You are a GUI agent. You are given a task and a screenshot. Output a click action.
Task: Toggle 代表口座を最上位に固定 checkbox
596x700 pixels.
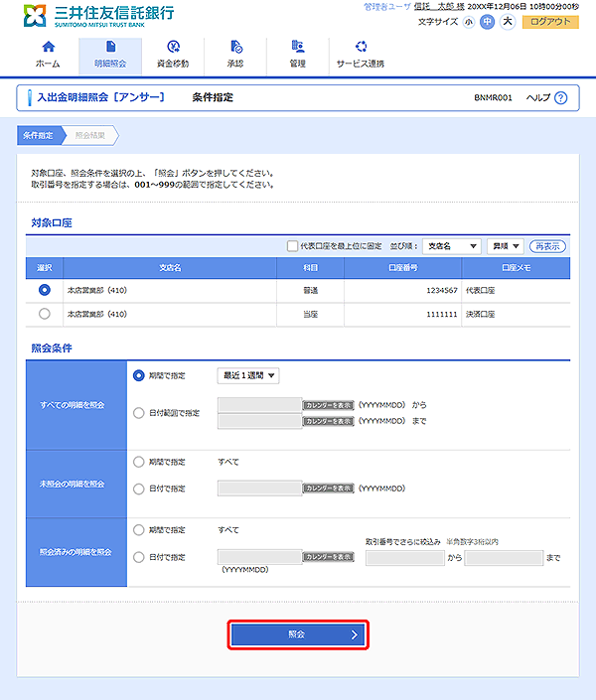click(292, 246)
